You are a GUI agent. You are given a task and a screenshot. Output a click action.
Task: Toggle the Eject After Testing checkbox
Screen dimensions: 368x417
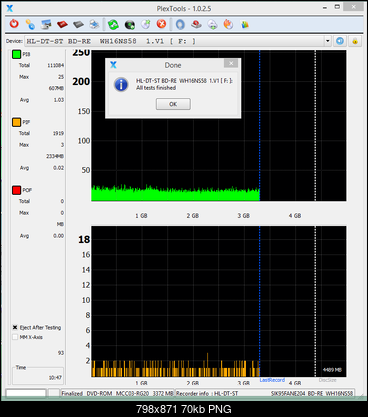click(x=15, y=327)
